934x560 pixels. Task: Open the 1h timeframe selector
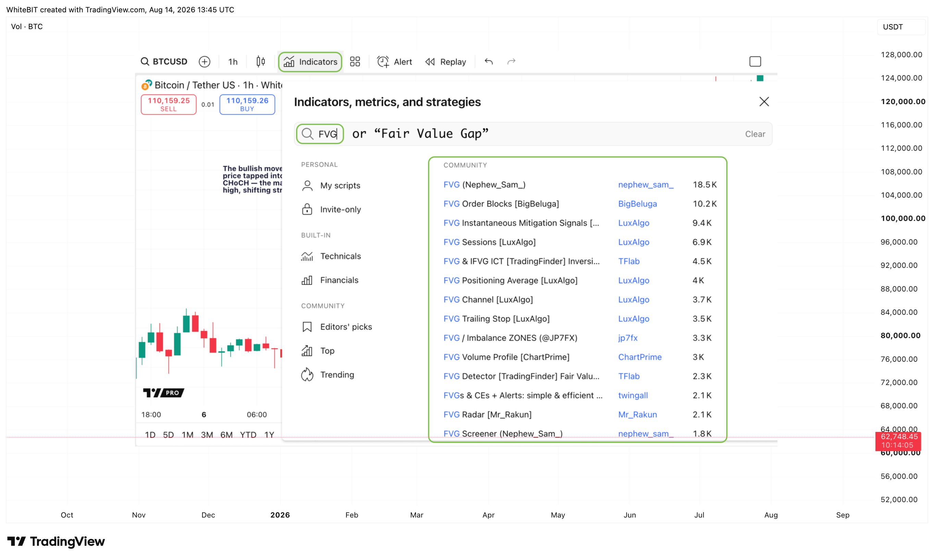[x=233, y=62]
